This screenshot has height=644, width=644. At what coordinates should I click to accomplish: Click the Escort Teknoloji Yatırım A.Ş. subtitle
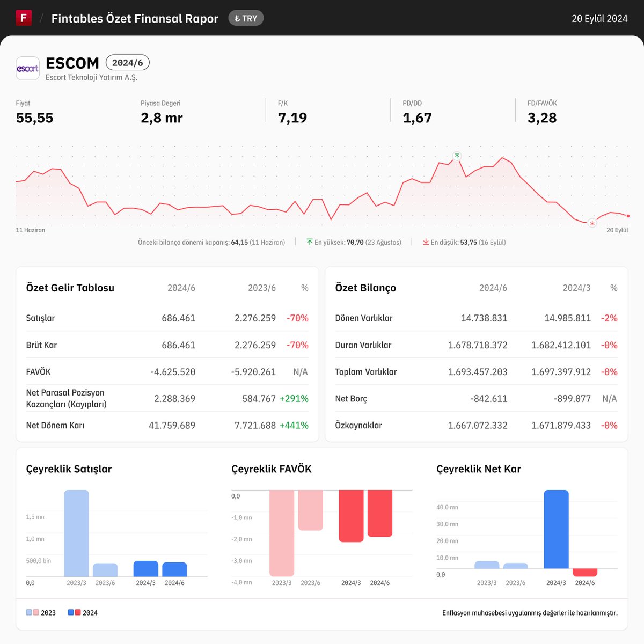pyautogui.click(x=92, y=77)
